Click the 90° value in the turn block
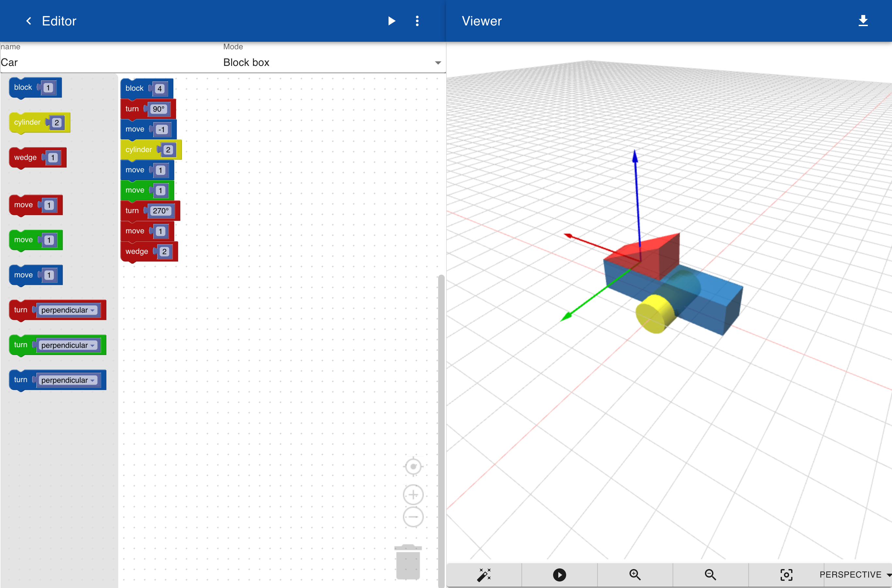The image size is (892, 588). 158,109
